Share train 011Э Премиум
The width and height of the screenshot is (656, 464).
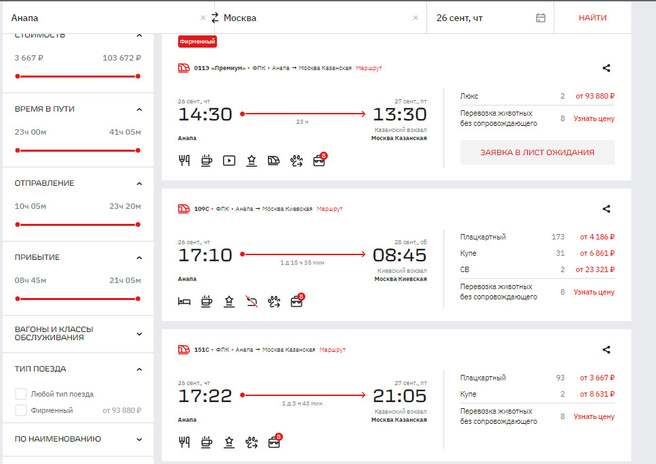606,68
